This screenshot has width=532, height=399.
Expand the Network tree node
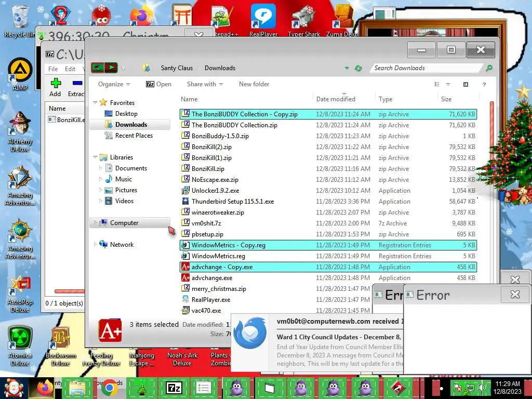pyautogui.click(x=96, y=245)
